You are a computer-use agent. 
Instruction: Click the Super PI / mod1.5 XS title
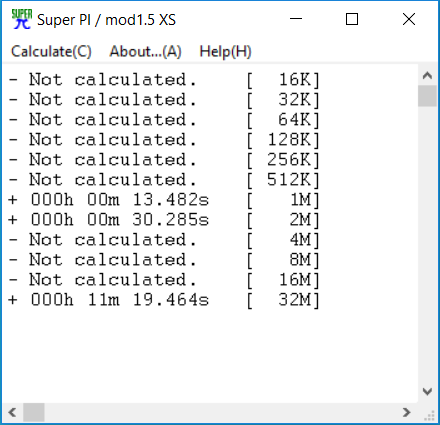click(x=106, y=20)
